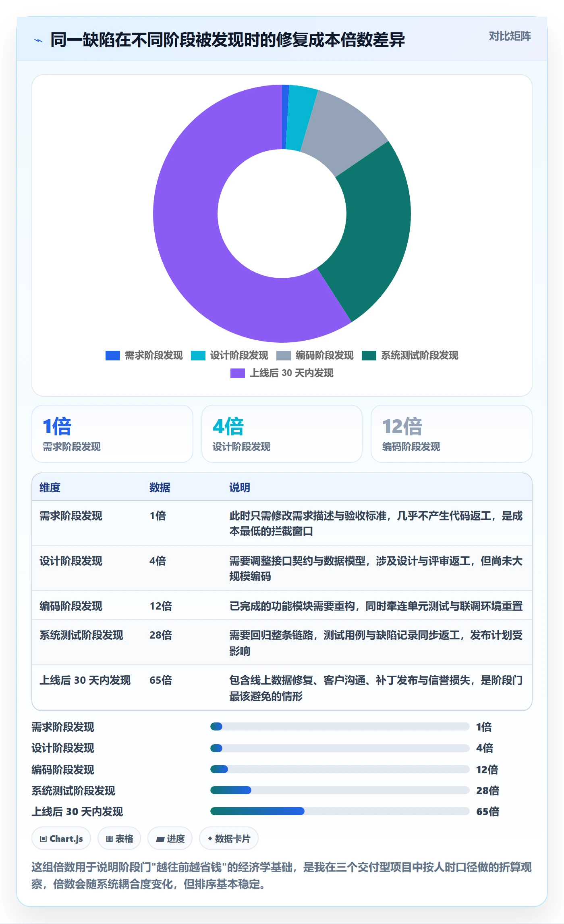
Task: Click the Chart.js chip
Action: click(x=61, y=839)
